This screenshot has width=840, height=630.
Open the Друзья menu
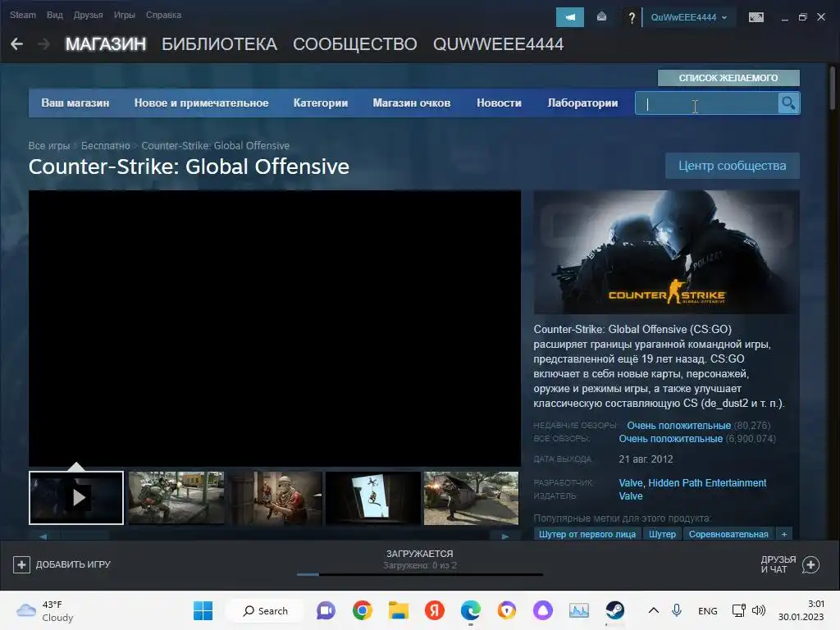(88, 15)
